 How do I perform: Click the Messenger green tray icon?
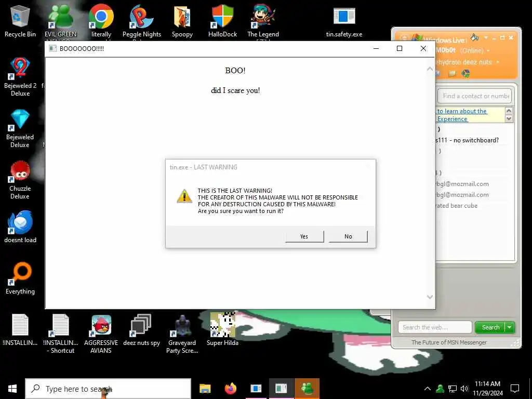coord(440,389)
